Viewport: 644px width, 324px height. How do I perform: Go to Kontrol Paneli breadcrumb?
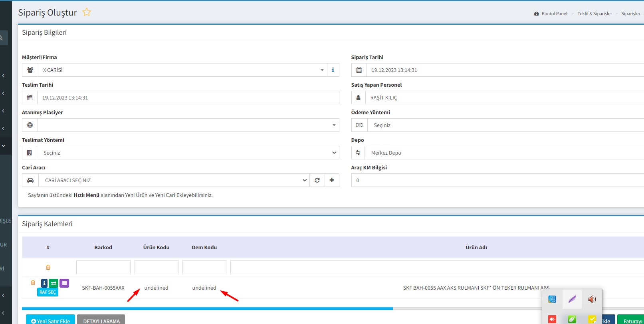click(555, 14)
